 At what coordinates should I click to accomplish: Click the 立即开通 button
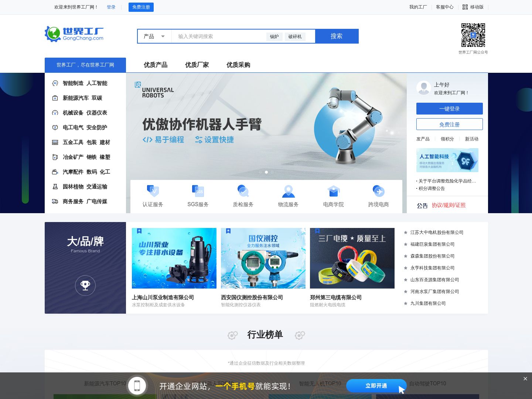click(376, 386)
